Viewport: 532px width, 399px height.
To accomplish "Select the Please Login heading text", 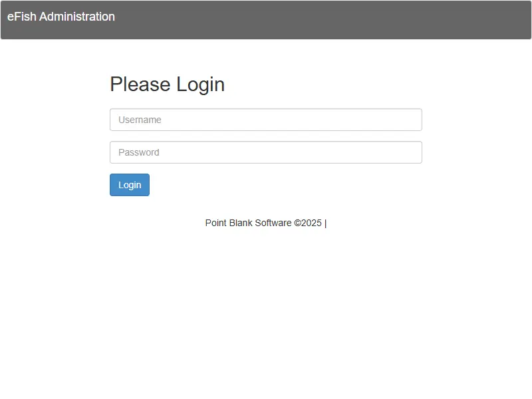I will (x=168, y=84).
